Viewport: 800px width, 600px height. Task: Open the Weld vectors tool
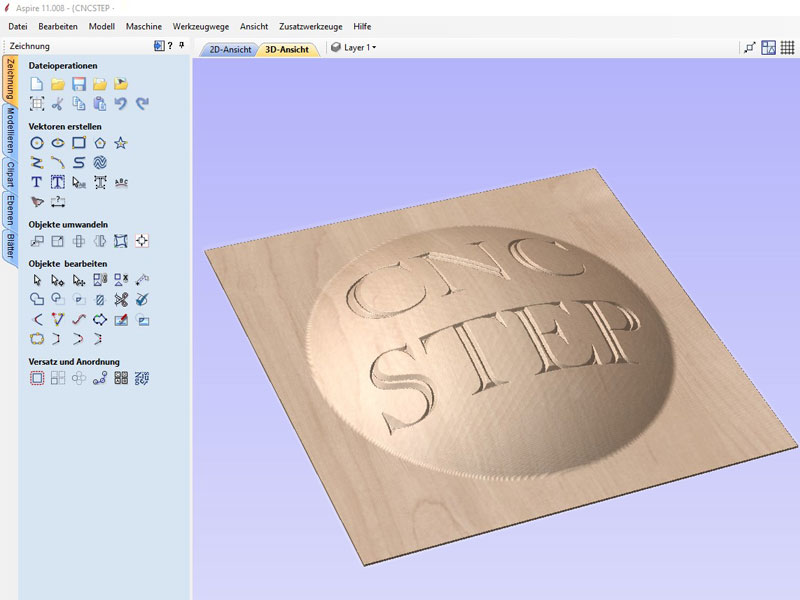(36, 299)
